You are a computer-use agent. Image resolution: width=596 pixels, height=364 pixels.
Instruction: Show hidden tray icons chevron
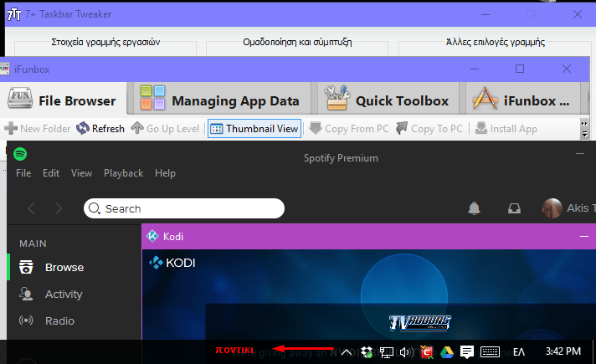(347, 352)
